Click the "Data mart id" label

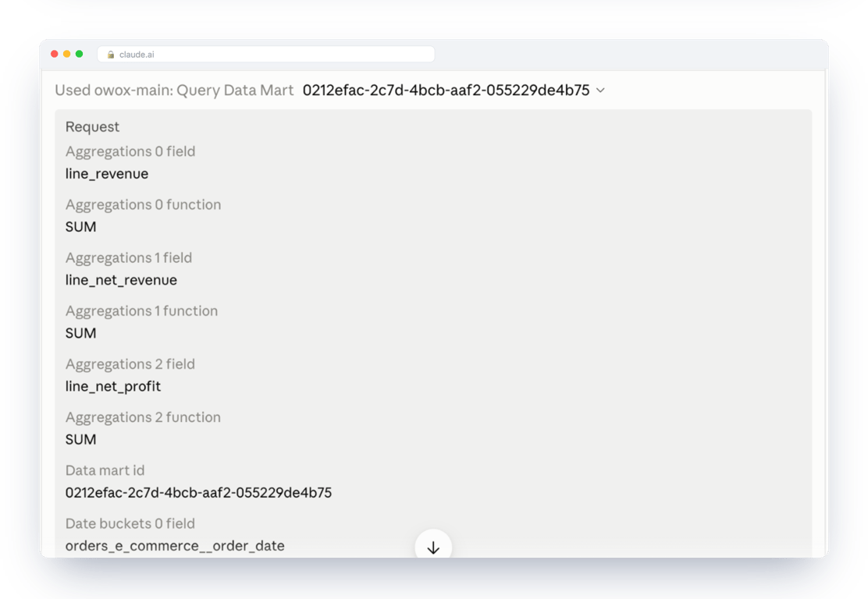click(x=105, y=470)
